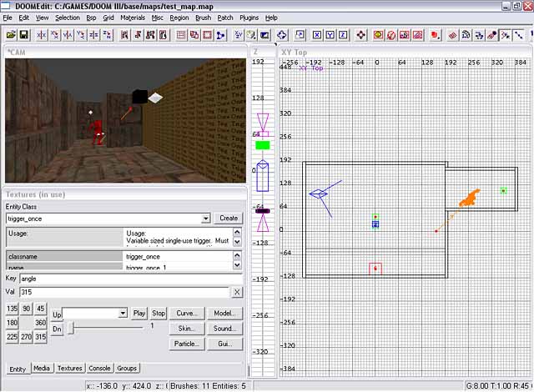Expand the Entity Class dropdown arrow
The image size is (534, 392).
click(x=205, y=219)
